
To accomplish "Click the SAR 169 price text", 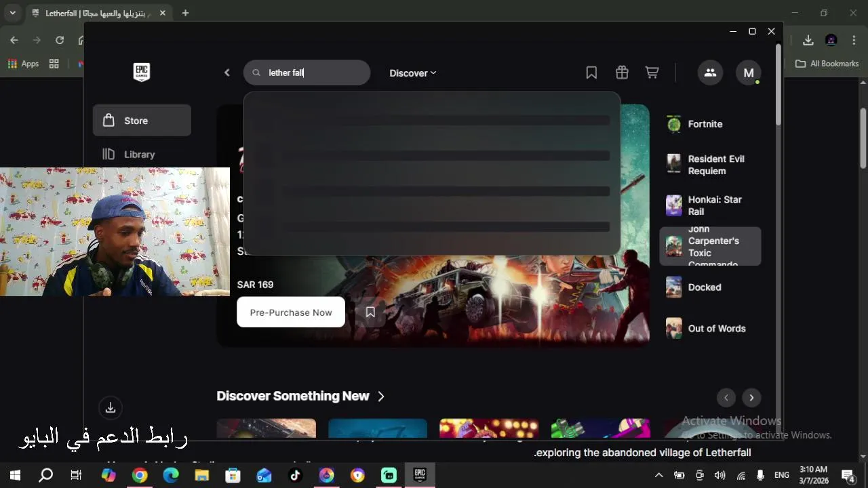I will (256, 285).
